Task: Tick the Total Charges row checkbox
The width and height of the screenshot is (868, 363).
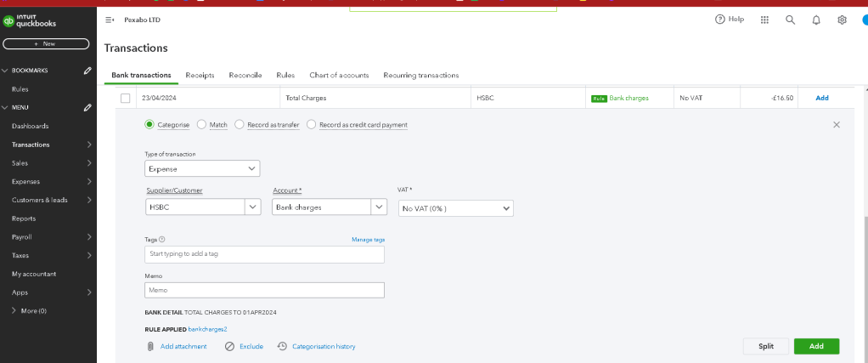Action: point(126,98)
